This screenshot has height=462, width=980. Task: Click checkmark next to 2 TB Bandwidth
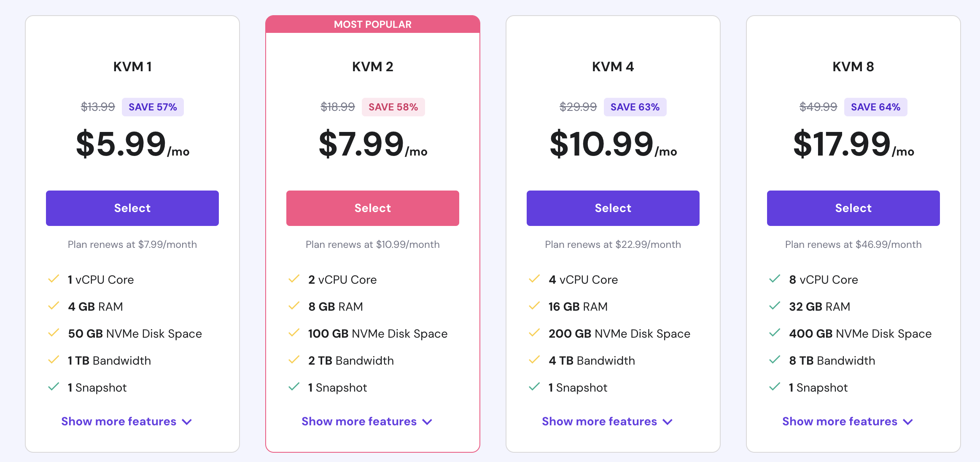tap(294, 360)
